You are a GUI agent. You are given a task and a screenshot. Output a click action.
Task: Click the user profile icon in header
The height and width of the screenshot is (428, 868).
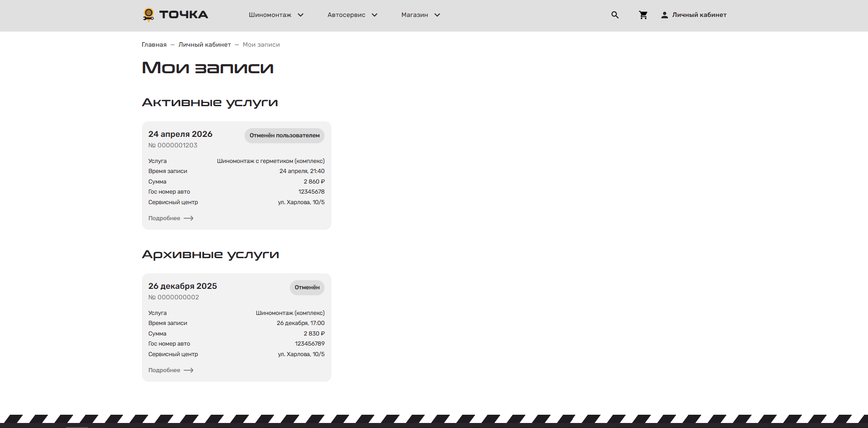pos(664,15)
